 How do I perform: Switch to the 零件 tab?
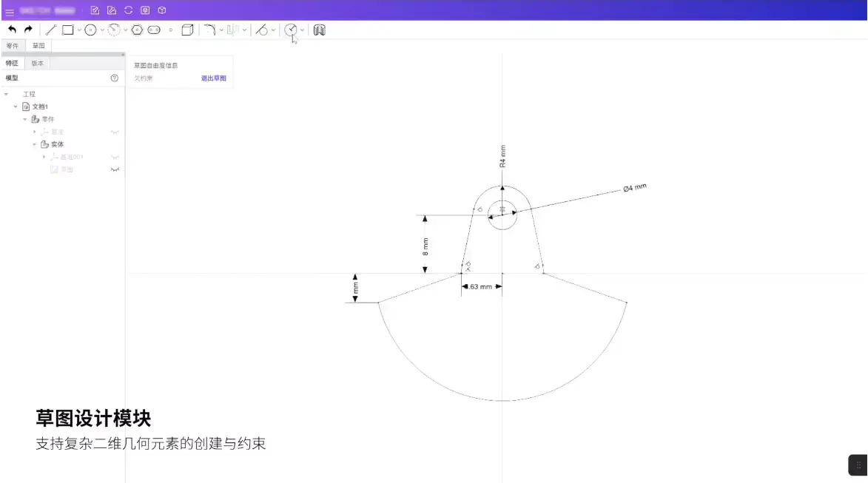(x=13, y=45)
